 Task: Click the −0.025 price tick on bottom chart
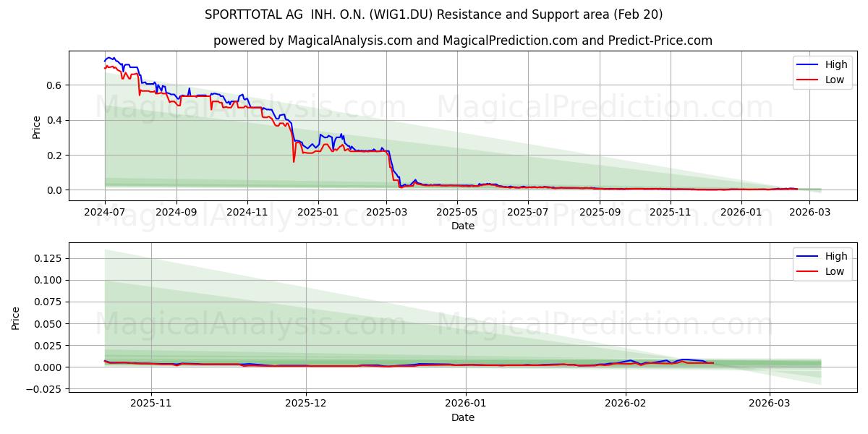point(46,389)
